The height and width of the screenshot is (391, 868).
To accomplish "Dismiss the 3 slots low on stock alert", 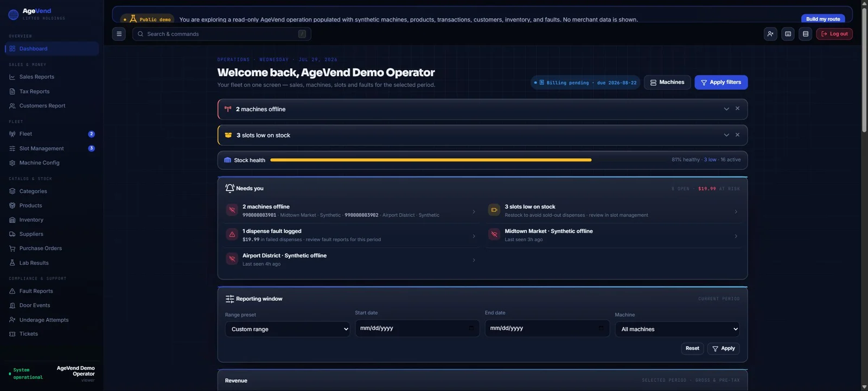I will (x=737, y=135).
